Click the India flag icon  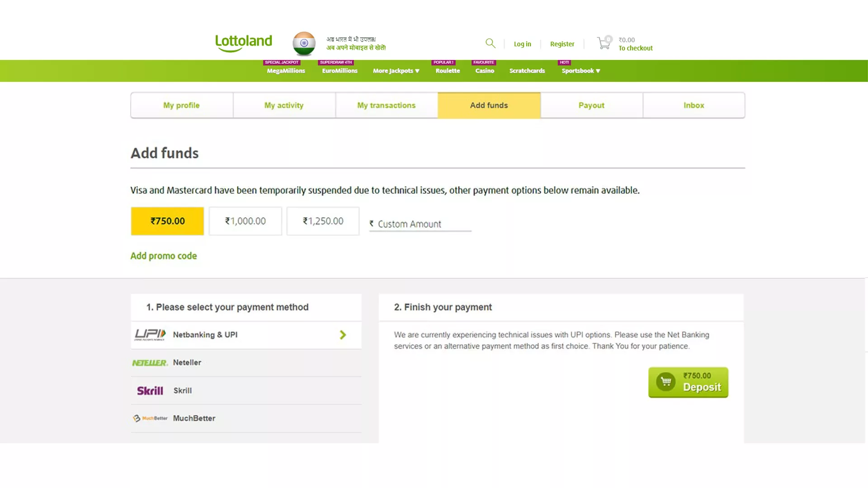point(304,43)
